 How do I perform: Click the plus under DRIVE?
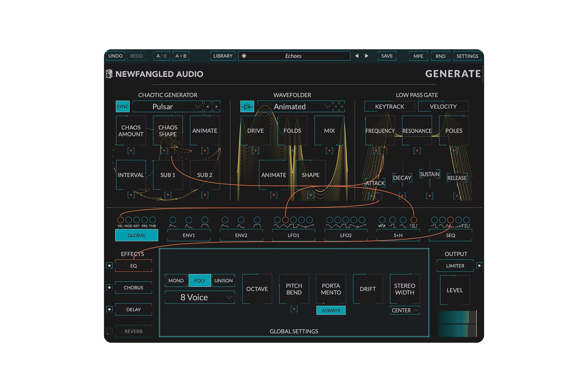[255, 151]
